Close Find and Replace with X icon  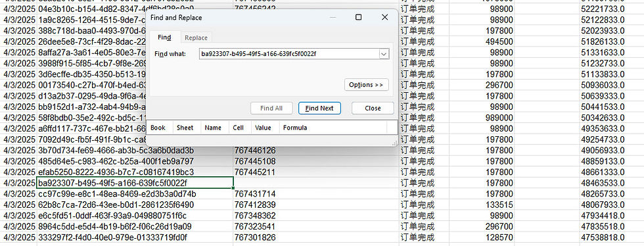(384, 17)
